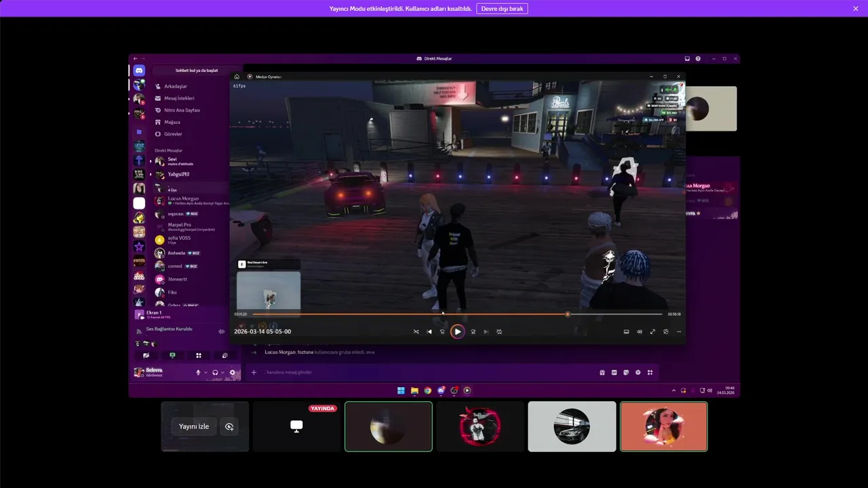Toggle the camera in the voice panel
This screenshot has height=488, width=868.
(146, 355)
